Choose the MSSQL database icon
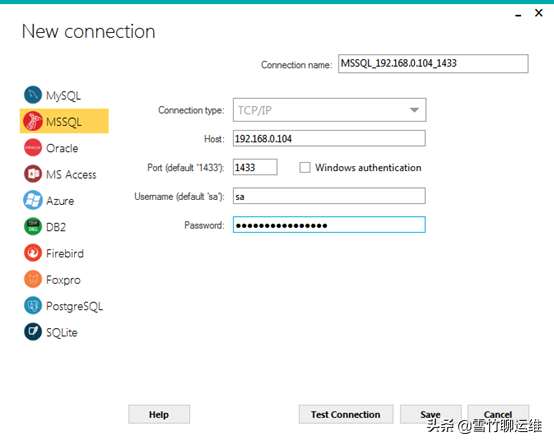 [33, 121]
